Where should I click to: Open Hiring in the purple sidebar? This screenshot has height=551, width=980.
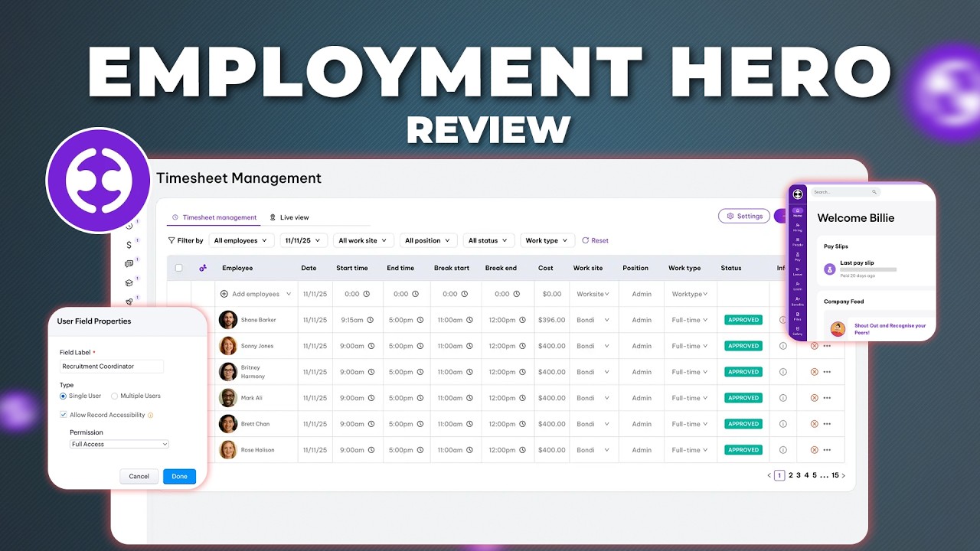798,227
